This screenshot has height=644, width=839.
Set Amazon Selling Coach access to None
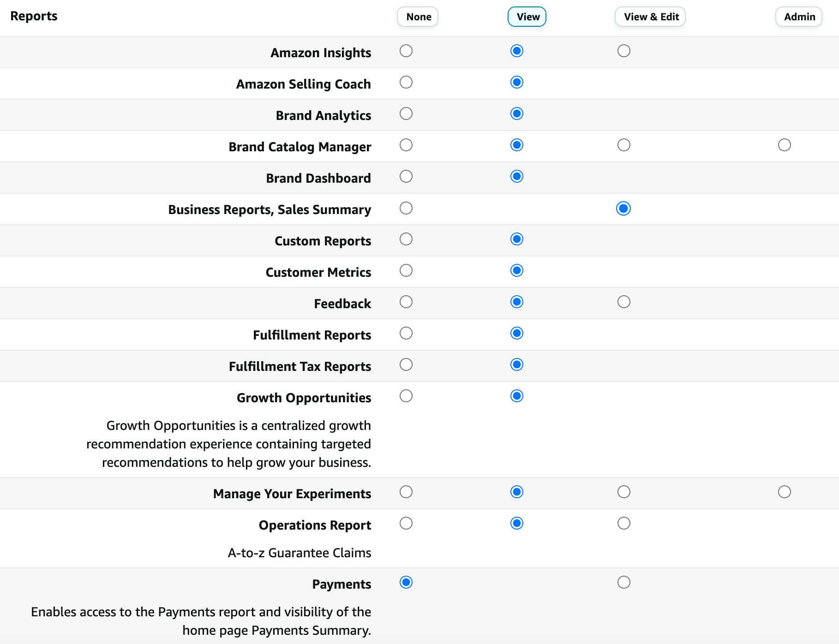406,83
